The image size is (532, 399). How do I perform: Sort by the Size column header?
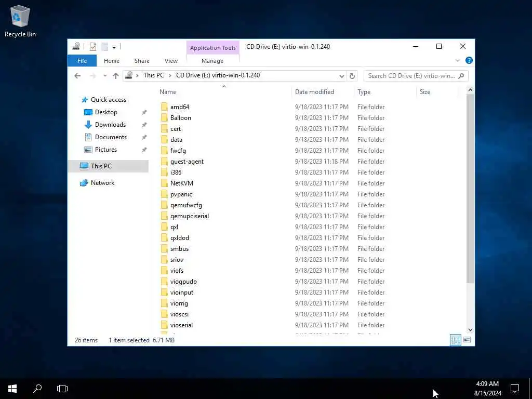tap(425, 92)
